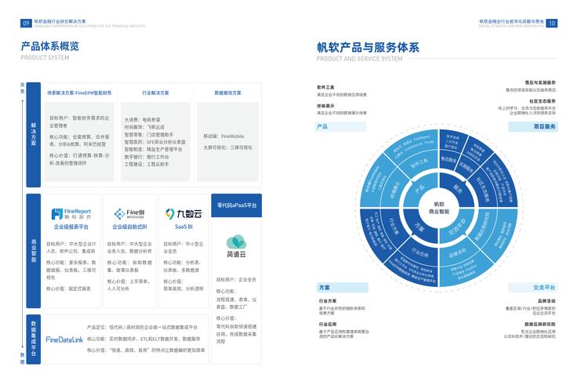Click the 终端展示 heading at top left
The image size is (578, 392).
(x=325, y=106)
